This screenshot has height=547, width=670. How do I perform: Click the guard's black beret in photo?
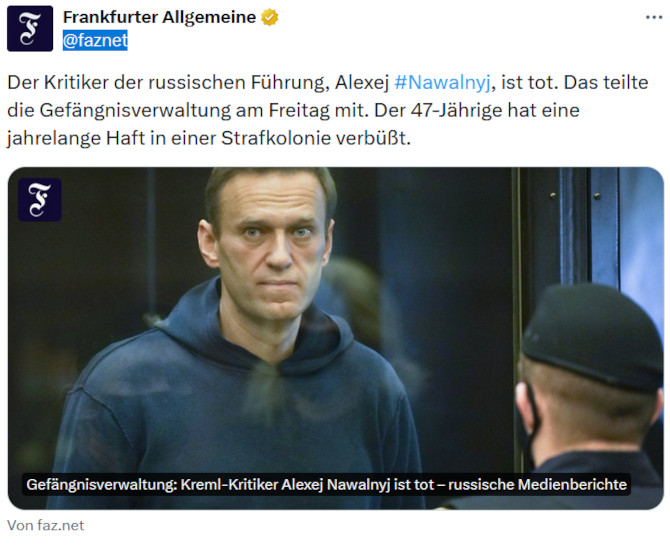coord(593,335)
